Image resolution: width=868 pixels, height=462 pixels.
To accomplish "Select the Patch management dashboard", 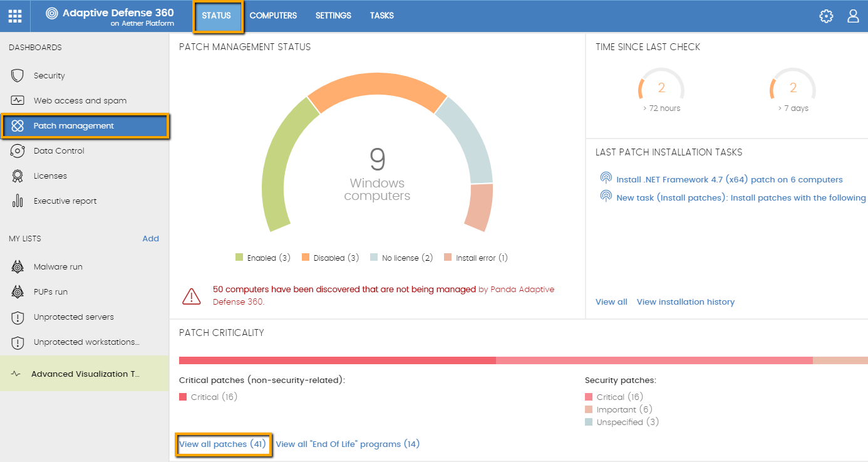I will tap(85, 126).
